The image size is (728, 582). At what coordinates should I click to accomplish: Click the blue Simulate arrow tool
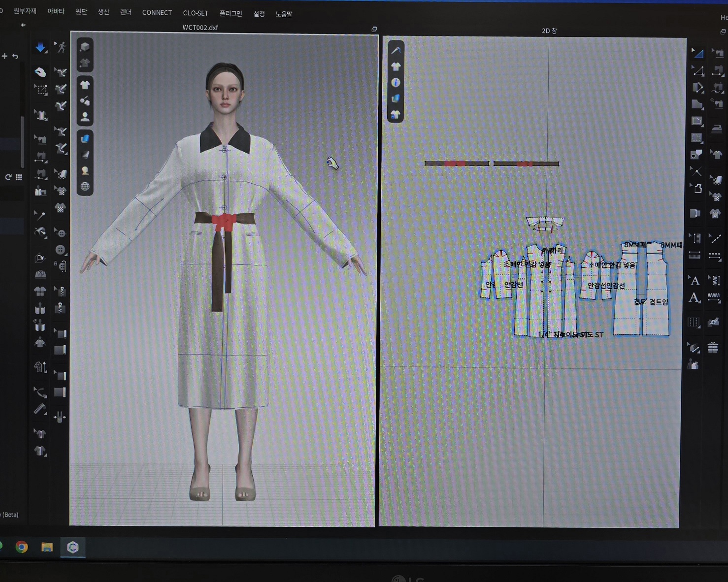coord(40,47)
